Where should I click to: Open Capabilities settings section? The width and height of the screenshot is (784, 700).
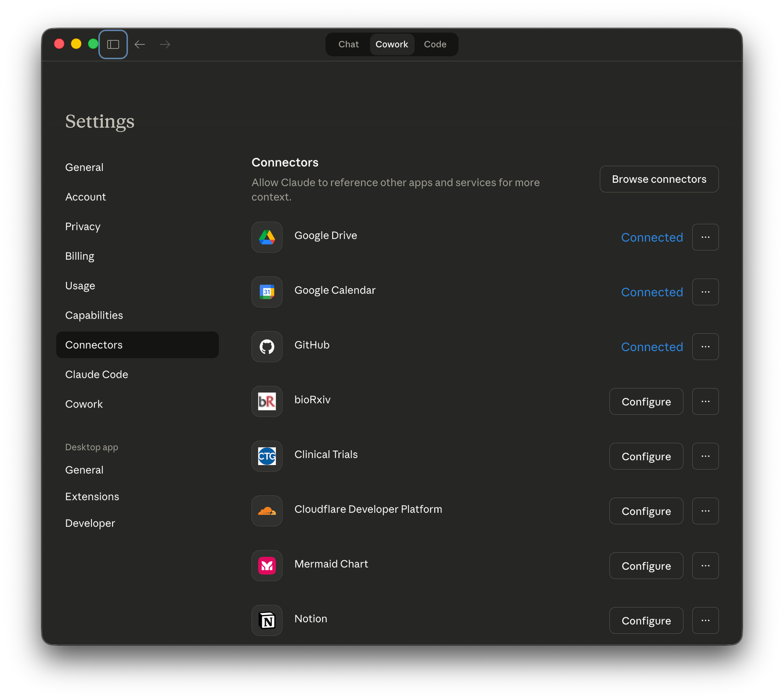(94, 315)
